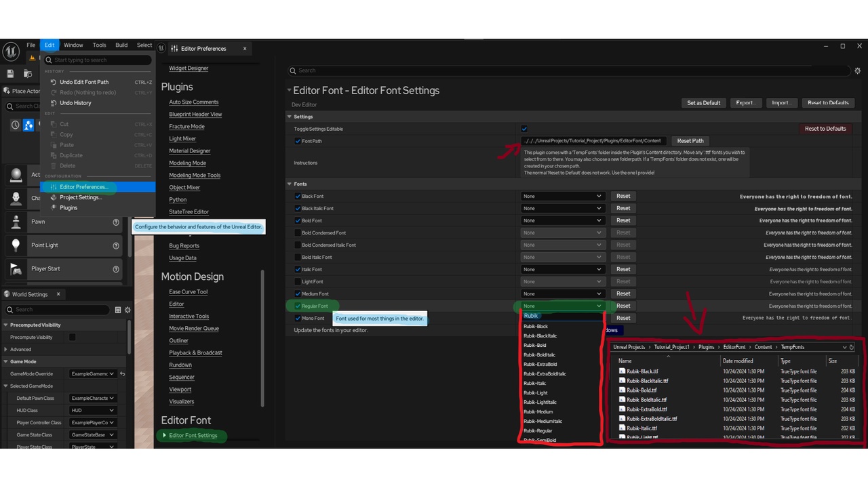The height and width of the screenshot is (488, 868).
Task: Uncheck the Black Italic Font checkbox
Action: pos(298,209)
